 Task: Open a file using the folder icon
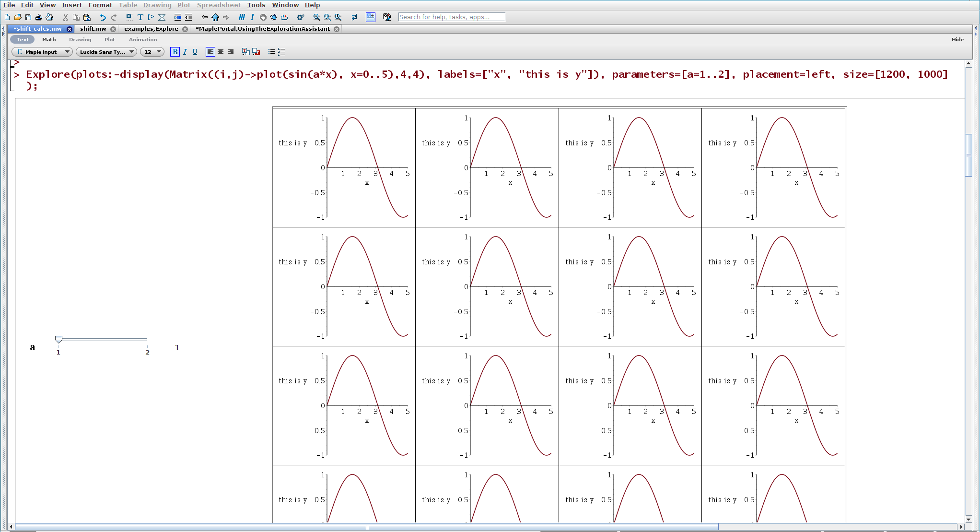[18, 17]
